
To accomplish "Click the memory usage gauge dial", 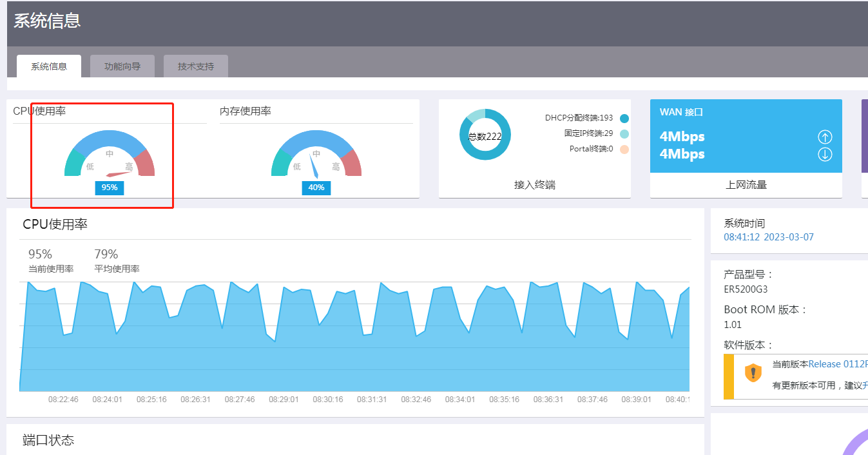I will click(316, 153).
